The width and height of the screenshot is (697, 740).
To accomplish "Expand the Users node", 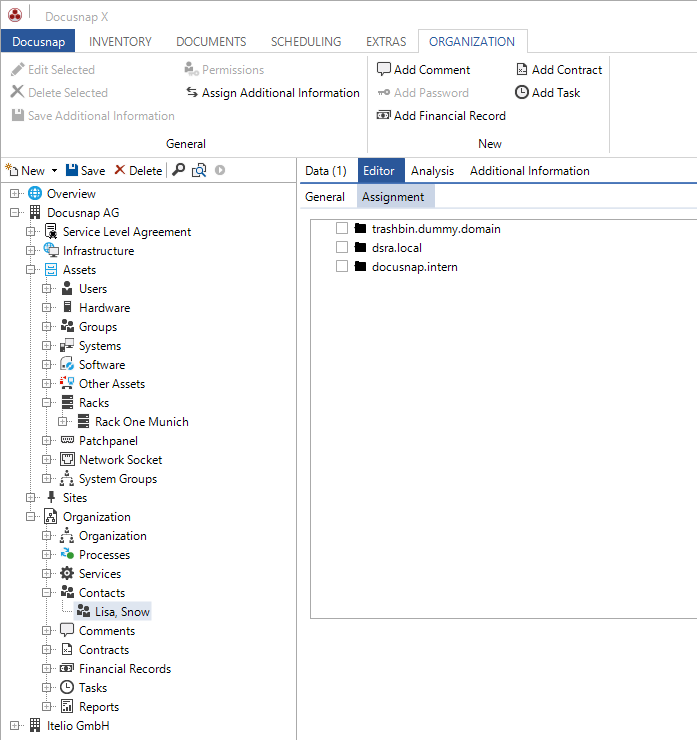I will (x=46, y=288).
